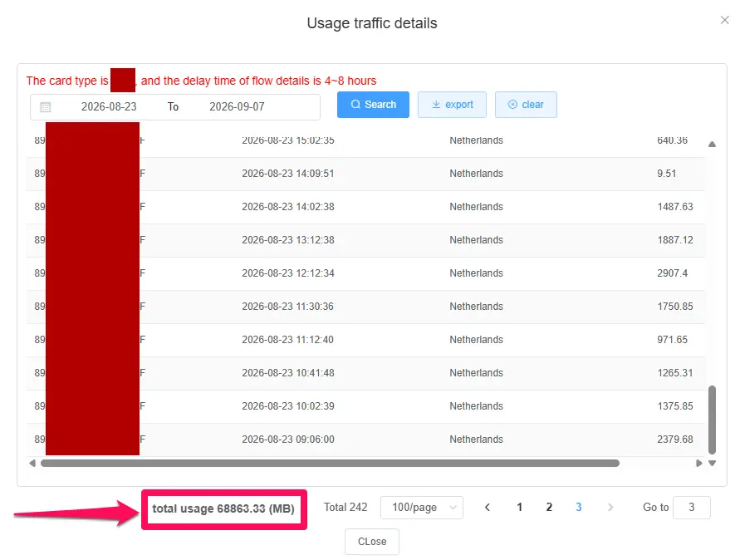Select timestamp 2026-08-23 13:12:38
This screenshot has height=560, width=735.
288,240
